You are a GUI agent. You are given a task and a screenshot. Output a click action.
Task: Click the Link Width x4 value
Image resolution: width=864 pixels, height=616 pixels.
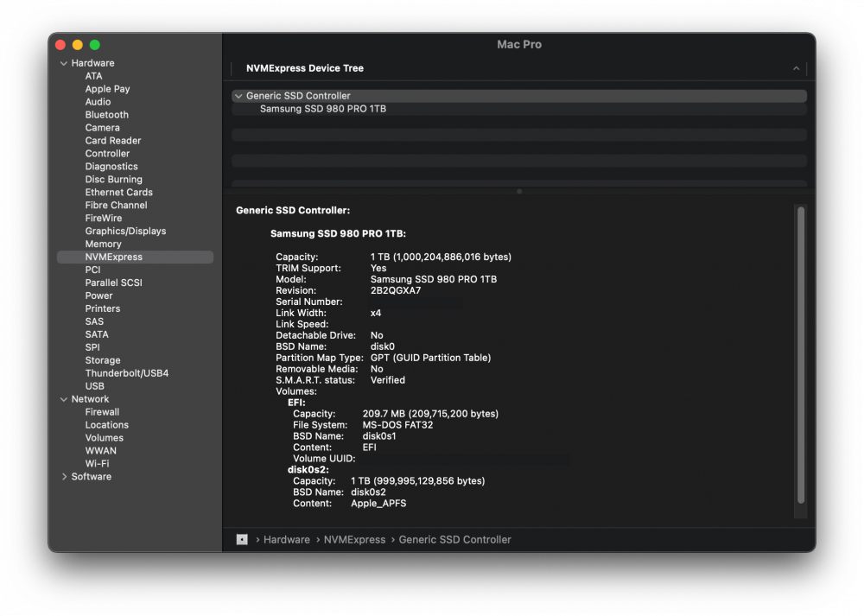pos(376,314)
